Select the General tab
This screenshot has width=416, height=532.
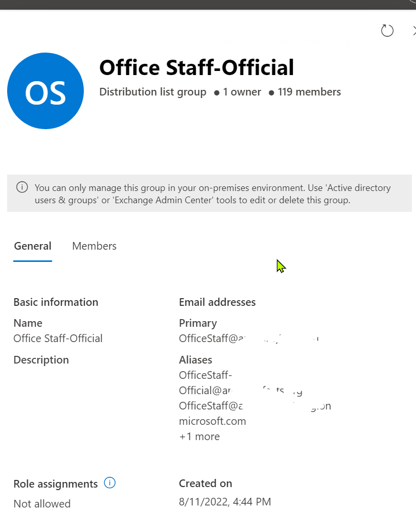[x=32, y=246]
